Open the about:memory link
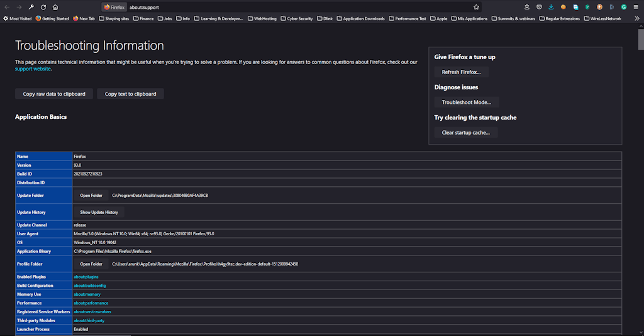This screenshot has height=336, width=644. [87, 294]
